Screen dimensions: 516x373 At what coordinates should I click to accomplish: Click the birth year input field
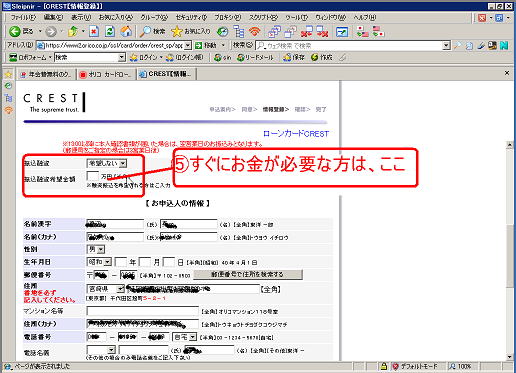pyautogui.click(x=121, y=262)
